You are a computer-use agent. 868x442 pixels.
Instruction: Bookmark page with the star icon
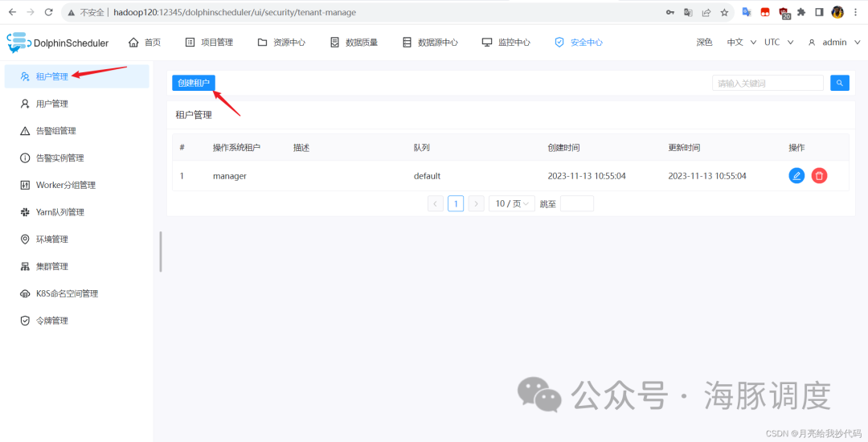[x=724, y=12]
